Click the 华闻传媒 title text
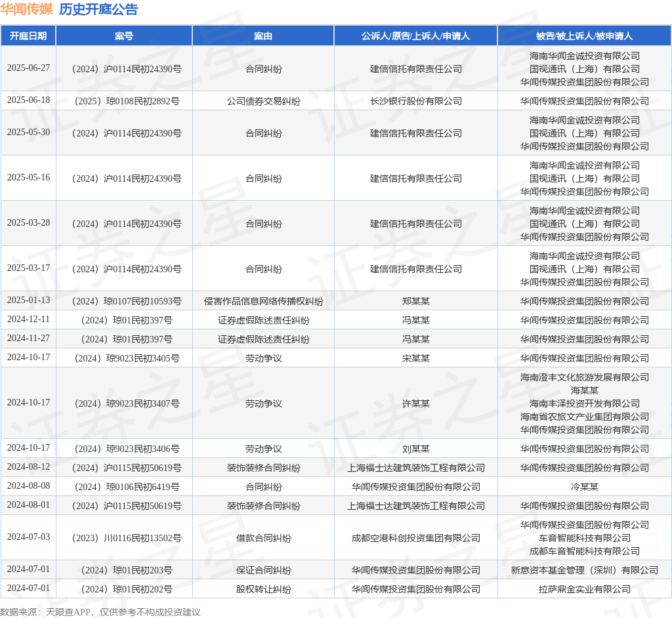The width and height of the screenshot is (672, 618). (x=26, y=9)
